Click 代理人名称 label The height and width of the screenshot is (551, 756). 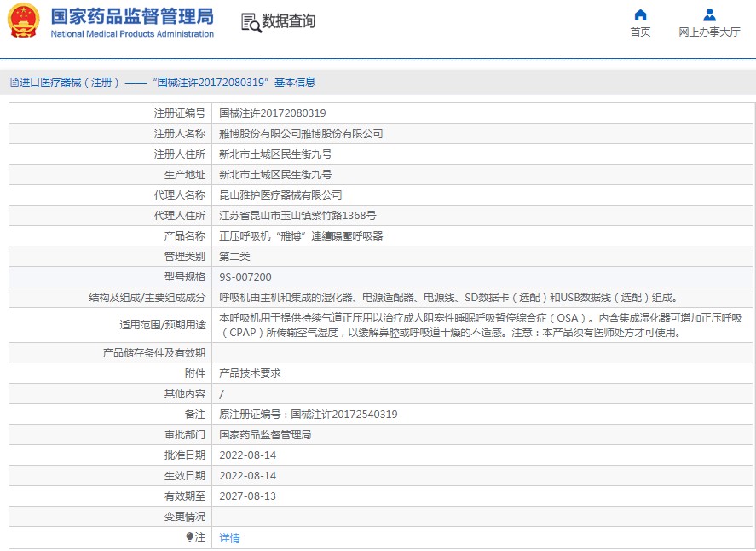click(179, 195)
